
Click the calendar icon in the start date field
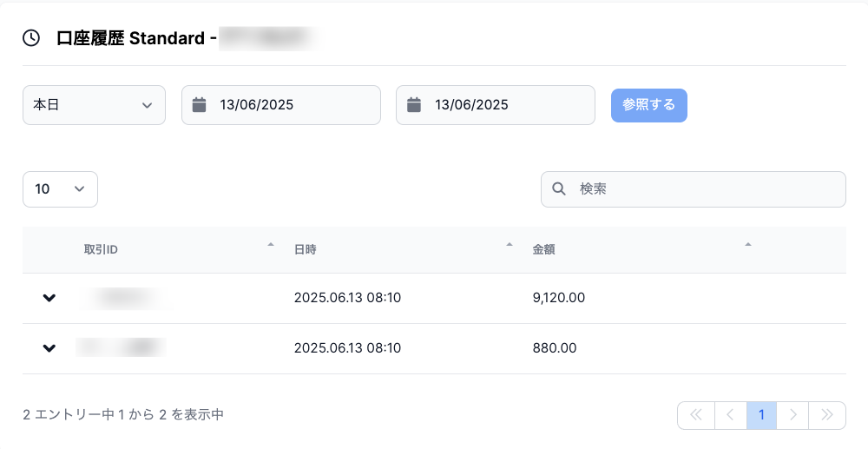click(x=199, y=104)
